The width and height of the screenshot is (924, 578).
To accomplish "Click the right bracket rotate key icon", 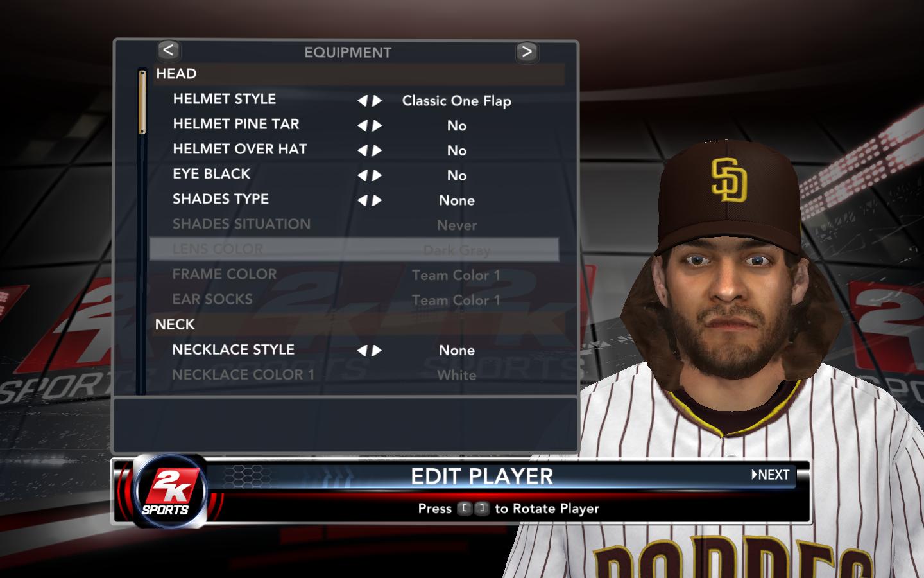I will (482, 509).
